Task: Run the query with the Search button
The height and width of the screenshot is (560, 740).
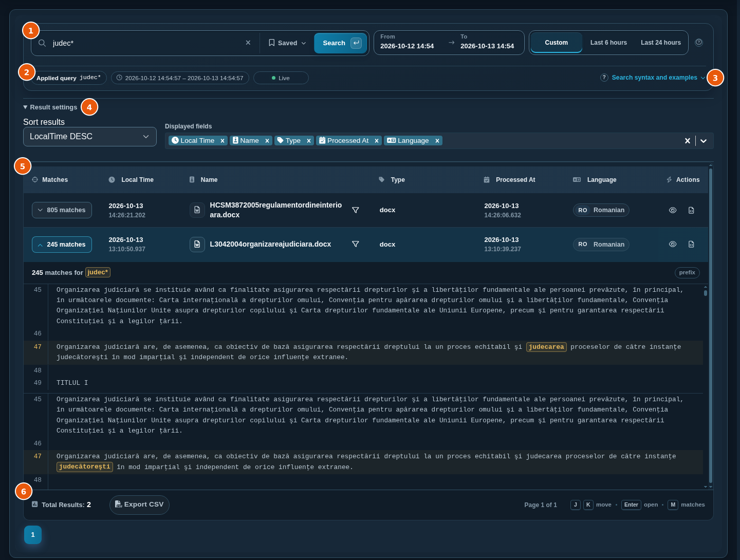Action: (x=341, y=43)
